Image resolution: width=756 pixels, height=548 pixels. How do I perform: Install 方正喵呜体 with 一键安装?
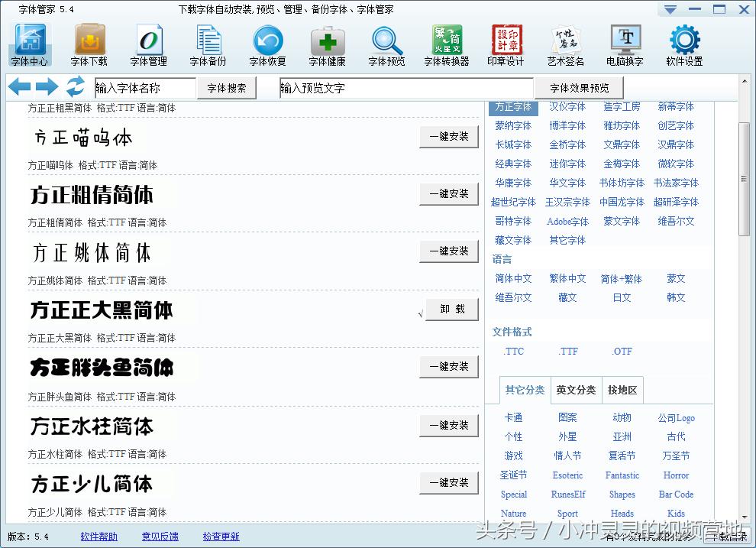tap(449, 137)
